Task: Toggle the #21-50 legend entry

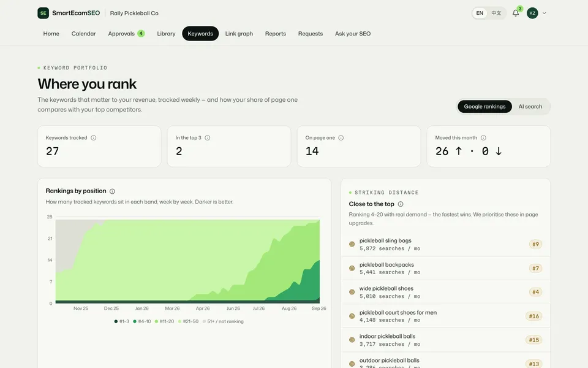Action: (x=188, y=321)
